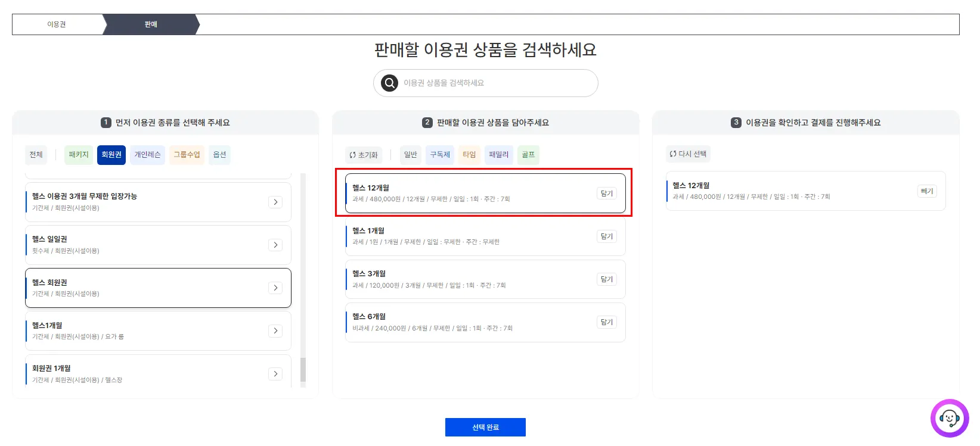The width and height of the screenshot is (980, 446).
Task: Enable the 골프 filter chip
Action: pos(528,155)
